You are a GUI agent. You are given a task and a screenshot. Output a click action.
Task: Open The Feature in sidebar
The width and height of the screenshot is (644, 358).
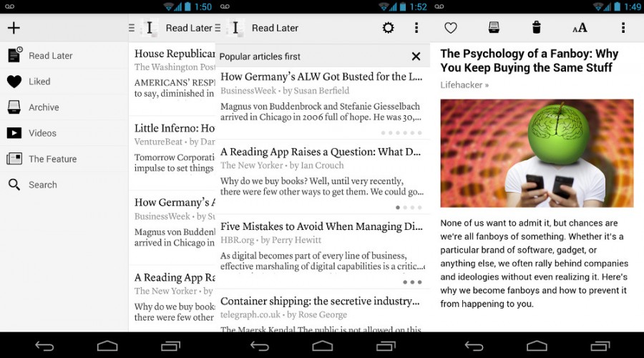pyautogui.click(x=52, y=159)
